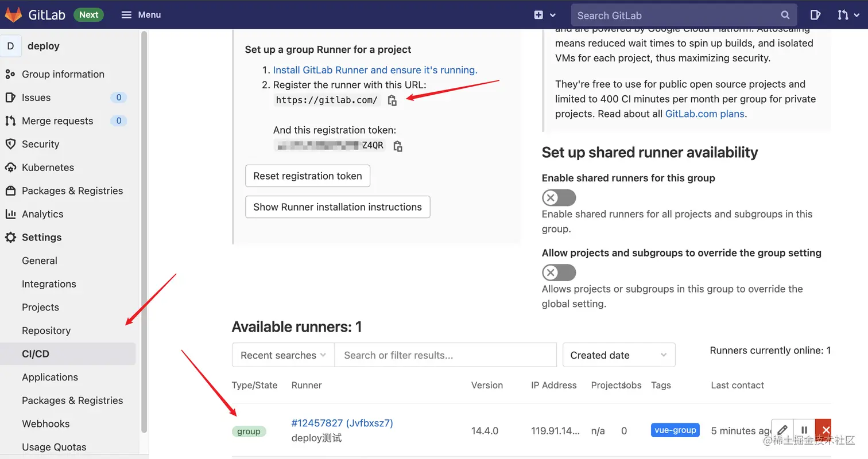868x459 pixels.
Task: Open the merge requests top bar dropdown
Action: 848,15
